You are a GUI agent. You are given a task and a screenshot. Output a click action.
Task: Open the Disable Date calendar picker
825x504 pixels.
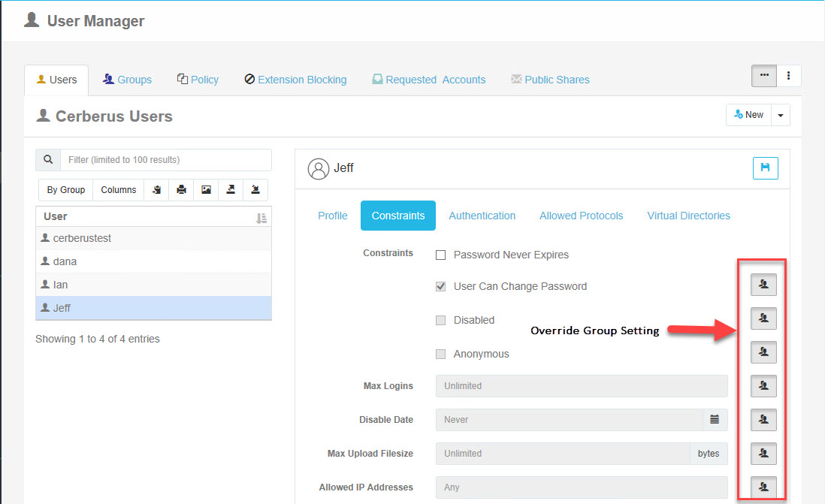tap(715, 420)
